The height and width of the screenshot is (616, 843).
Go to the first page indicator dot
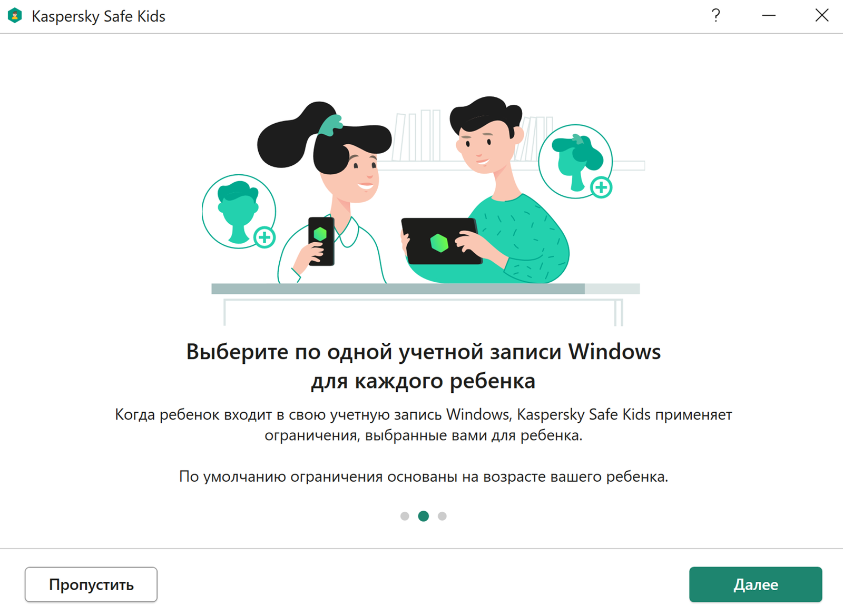(405, 516)
